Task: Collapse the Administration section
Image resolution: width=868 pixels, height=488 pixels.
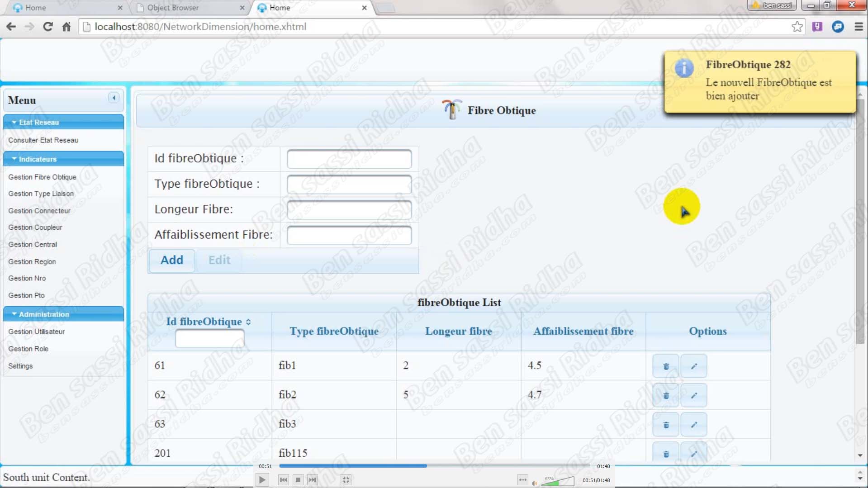Action: tap(14, 314)
